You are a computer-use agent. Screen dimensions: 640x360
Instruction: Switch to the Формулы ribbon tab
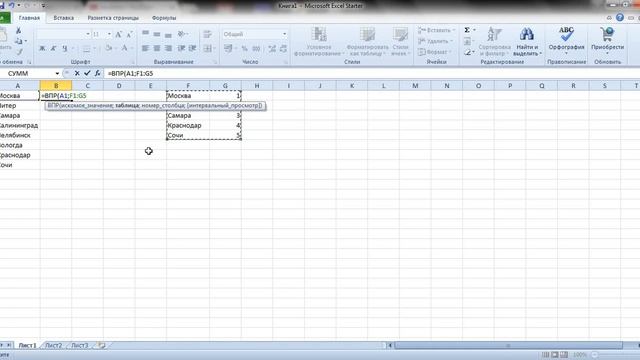pyautogui.click(x=164, y=18)
